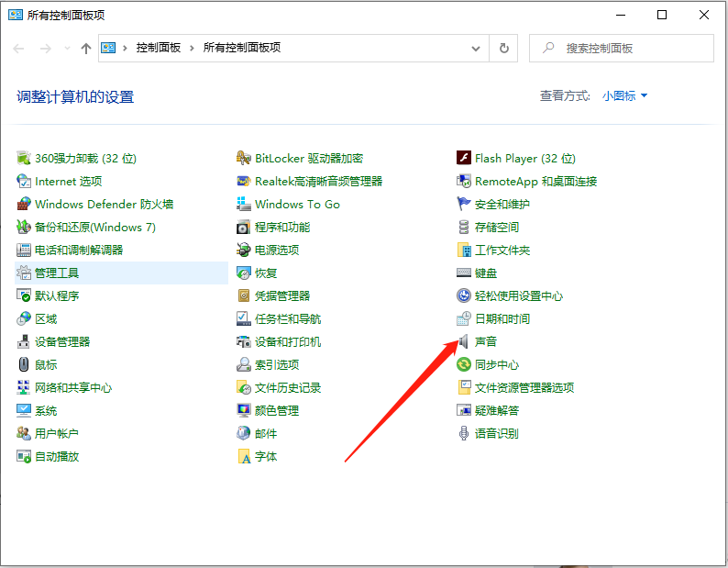Screen dimensions: 728x568
Task: Expand the 小图标 view mode dropdown
Action: 625,95
